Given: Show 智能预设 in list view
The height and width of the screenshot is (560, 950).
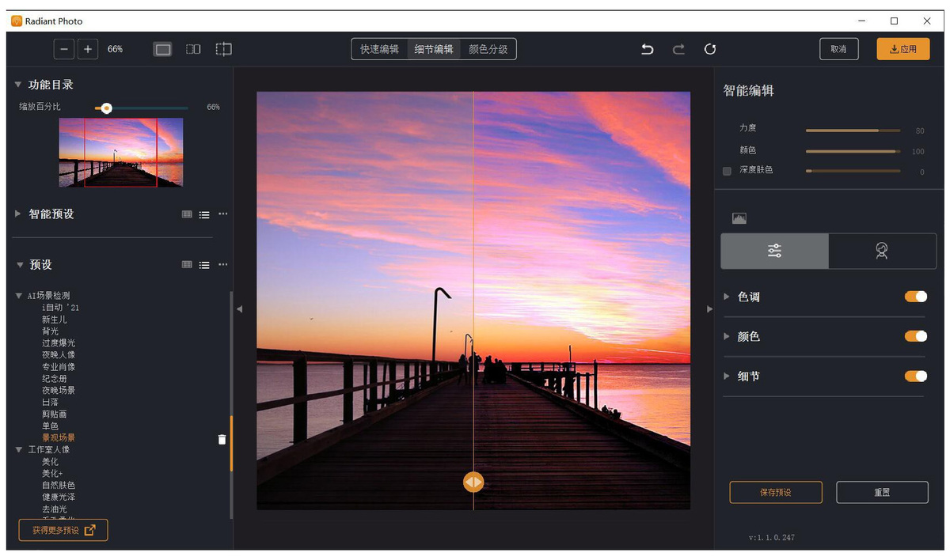Looking at the screenshot, I should [204, 214].
